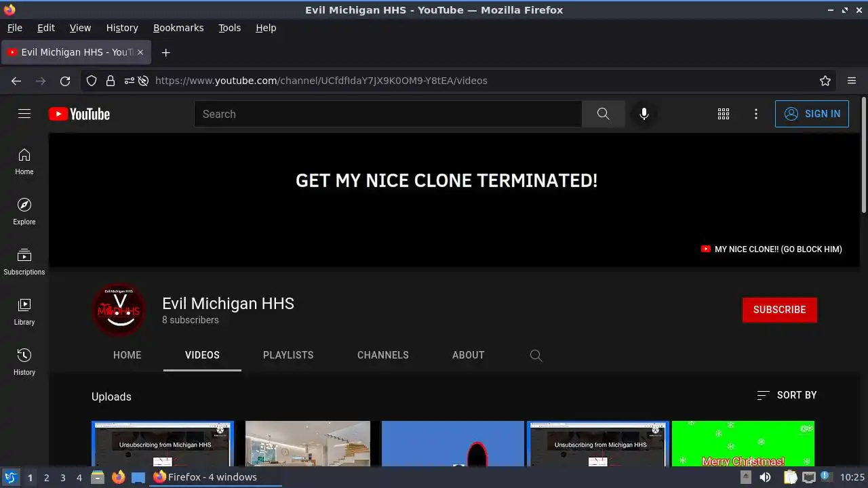Viewport: 868px width, 488px height.
Task: Switch to the HOME channel tab
Action: coord(127,355)
